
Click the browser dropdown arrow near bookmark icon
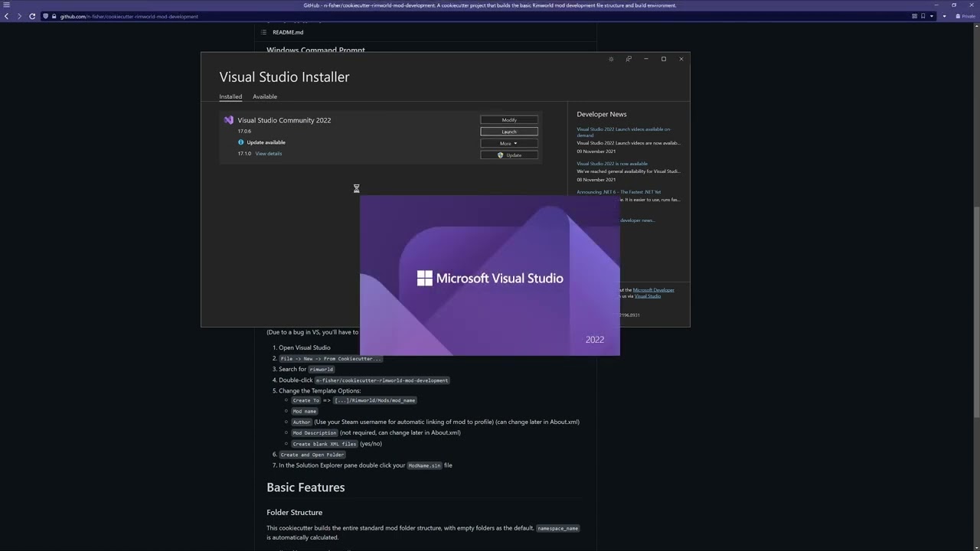(932, 16)
